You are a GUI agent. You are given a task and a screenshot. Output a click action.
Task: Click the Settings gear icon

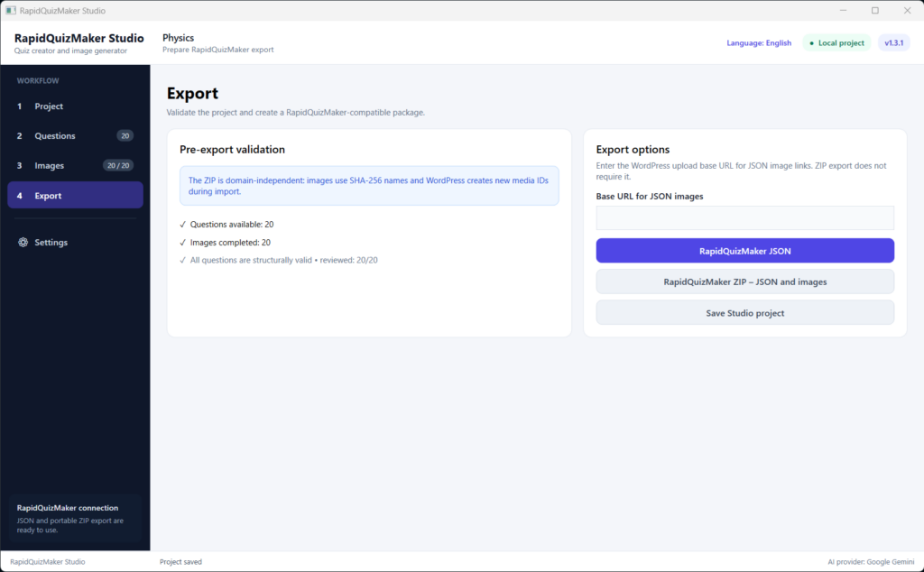(23, 242)
